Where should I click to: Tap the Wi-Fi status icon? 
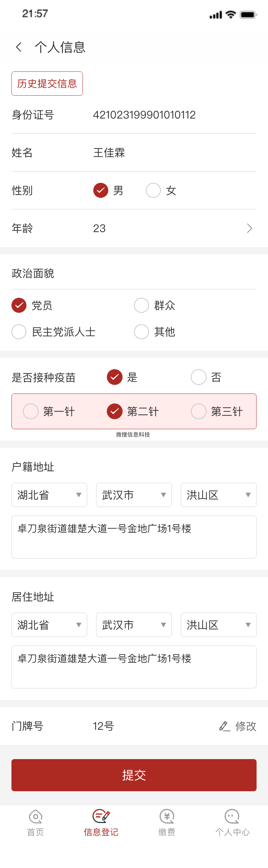click(231, 15)
